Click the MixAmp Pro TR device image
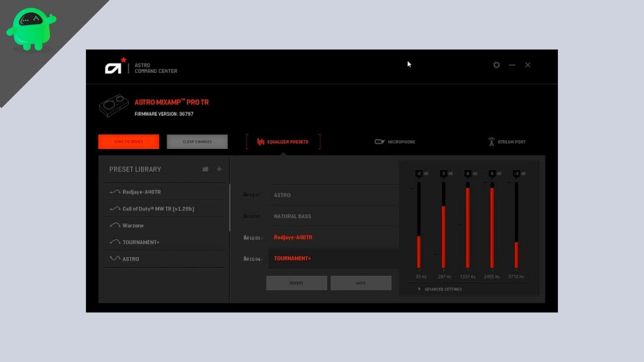 click(x=113, y=106)
